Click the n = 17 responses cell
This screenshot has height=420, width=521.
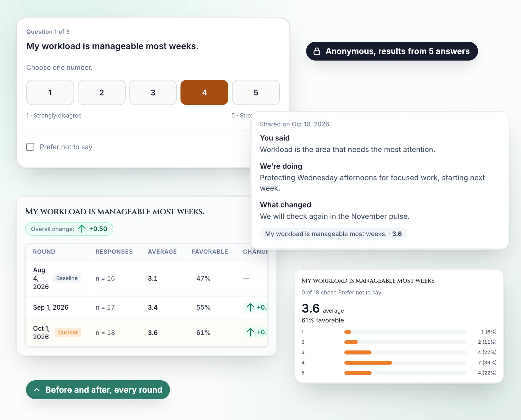(105, 307)
